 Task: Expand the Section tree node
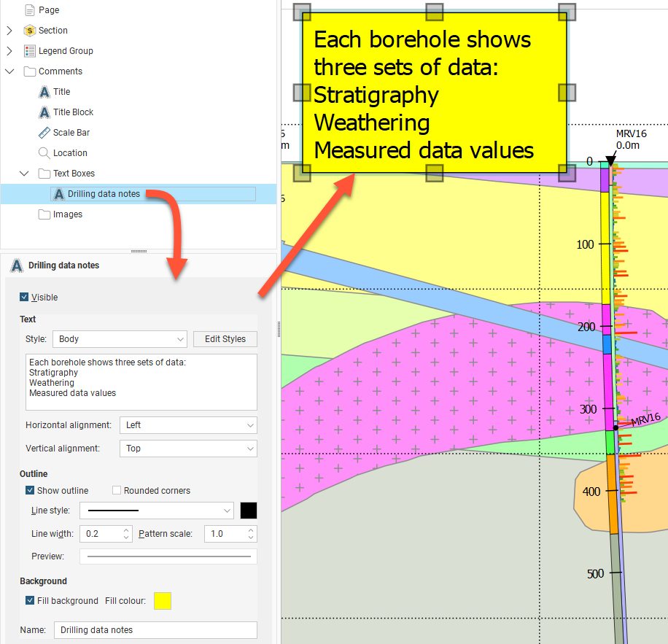coord(9,31)
